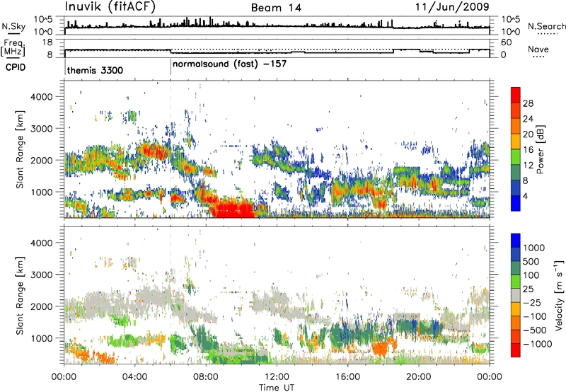Click the 'CPID' row label
The image size is (566, 392).
coord(16,67)
